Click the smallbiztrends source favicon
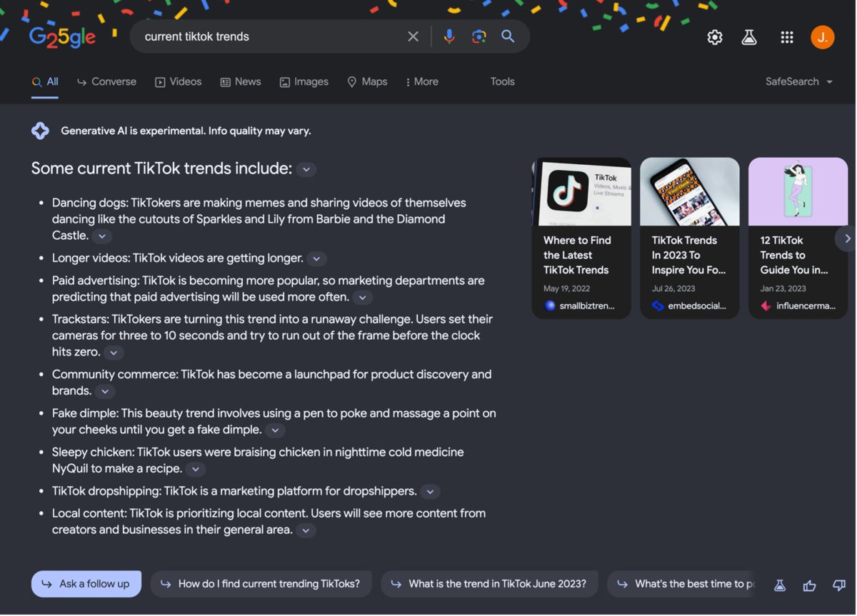857x616 pixels. pos(550,306)
